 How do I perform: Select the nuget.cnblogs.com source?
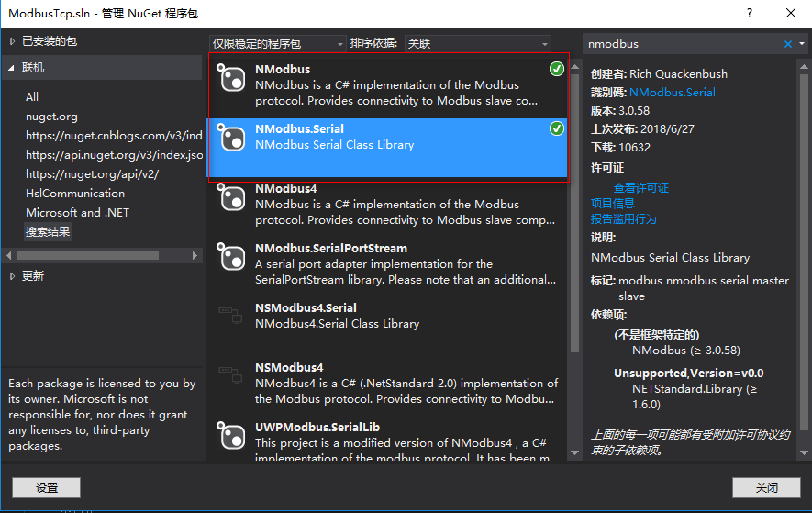[114, 136]
